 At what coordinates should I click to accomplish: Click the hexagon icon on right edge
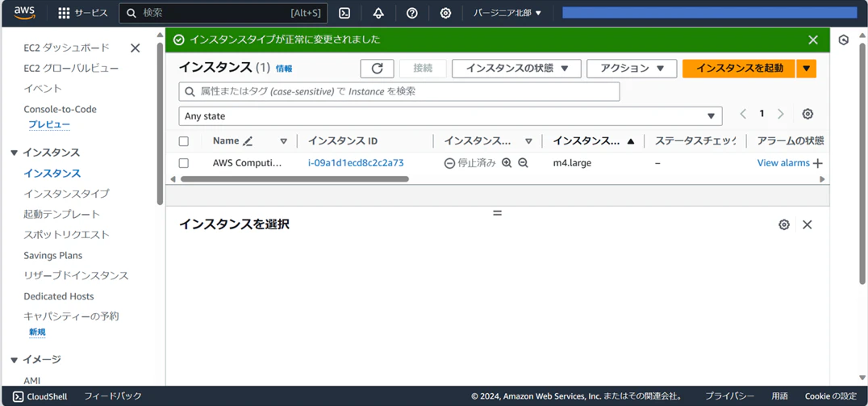coord(844,40)
